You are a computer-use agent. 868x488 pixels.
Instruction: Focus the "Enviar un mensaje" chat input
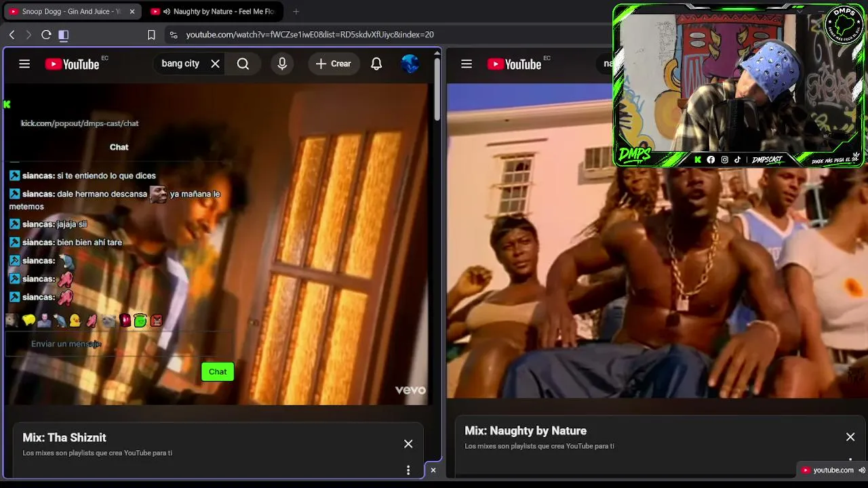click(119, 344)
